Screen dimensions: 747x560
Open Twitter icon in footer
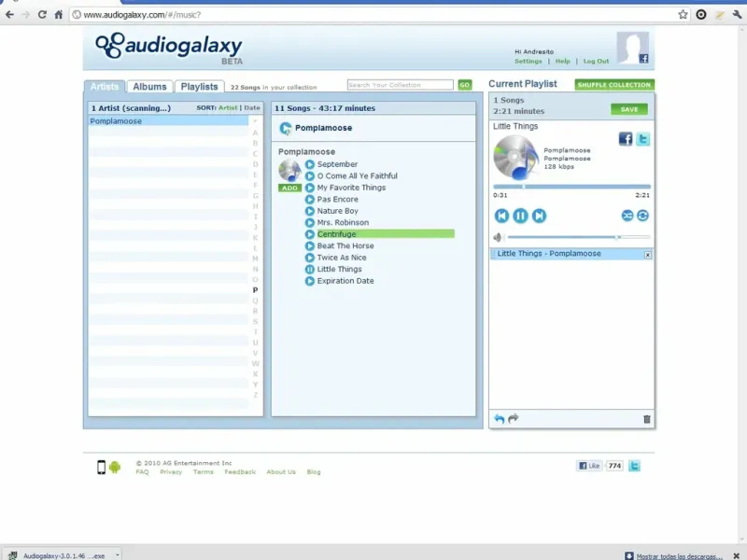(634, 466)
